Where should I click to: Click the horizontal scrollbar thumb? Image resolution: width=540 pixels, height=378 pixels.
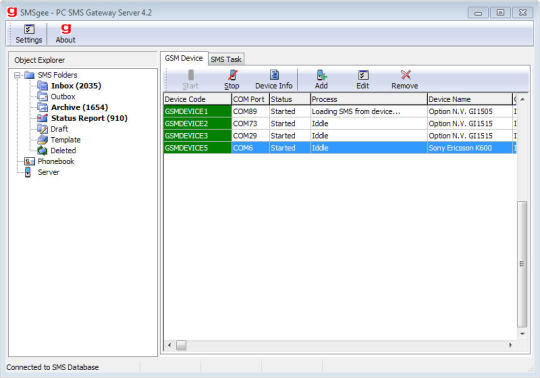click(x=181, y=345)
